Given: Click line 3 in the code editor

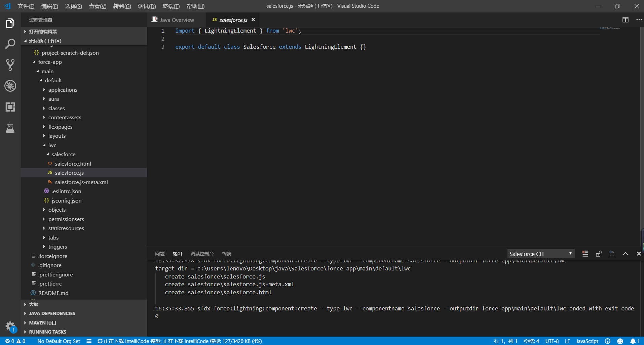Looking at the screenshot, I should pyautogui.click(x=270, y=47).
